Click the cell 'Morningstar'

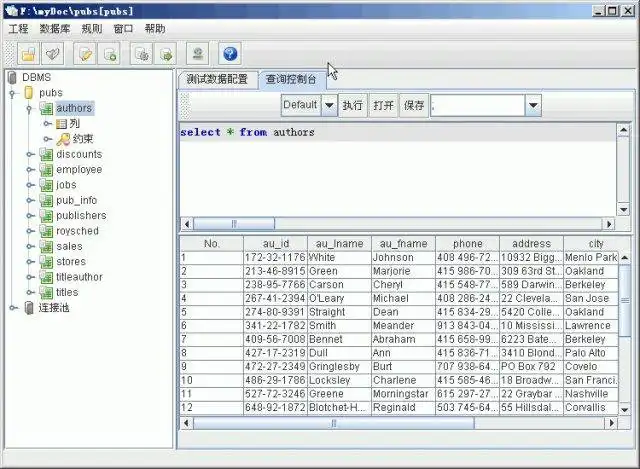tap(403, 394)
